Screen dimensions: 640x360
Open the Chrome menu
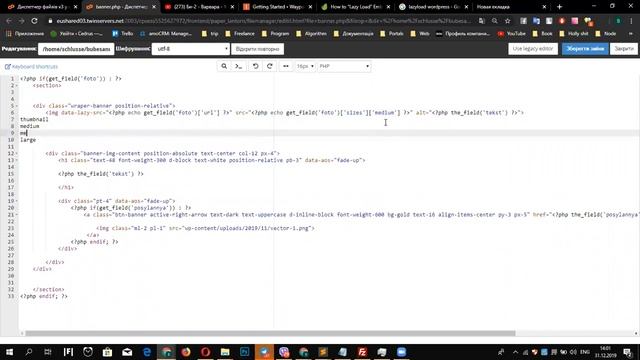click(x=631, y=21)
